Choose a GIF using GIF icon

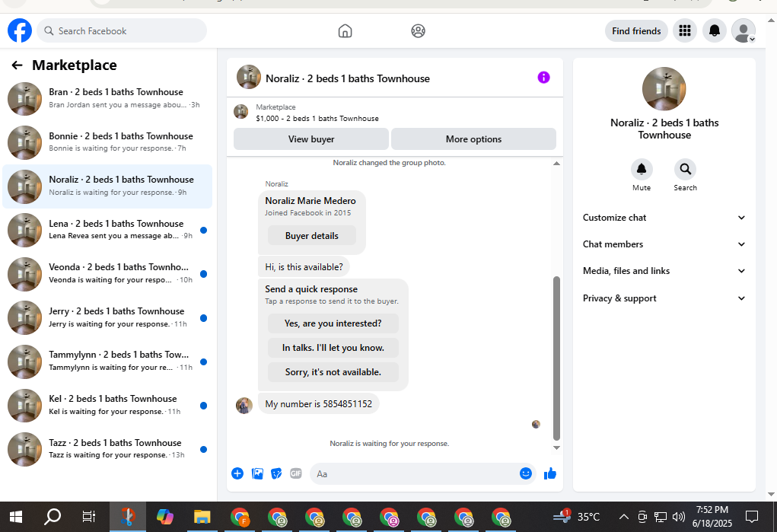(x=296, y=473)
